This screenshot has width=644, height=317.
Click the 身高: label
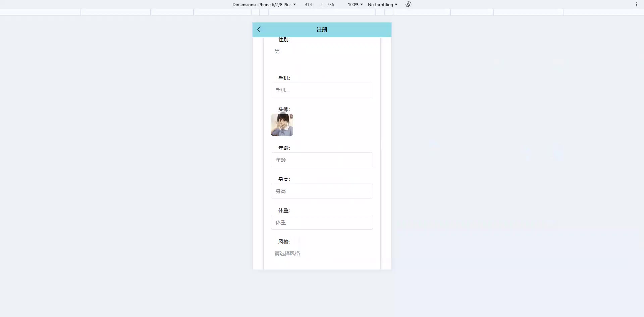point(284,179)
